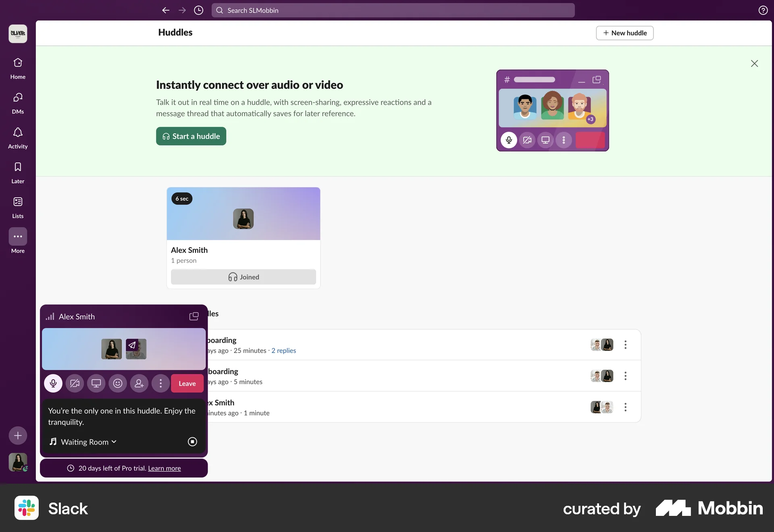Open Lists from the sidebar
The image size is (774, 532).
click(17, 206)
